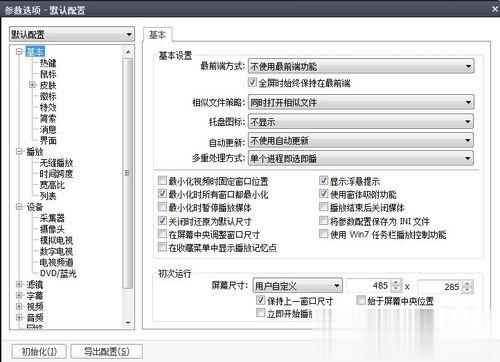Open the 热键 settings page

point(48,63)
